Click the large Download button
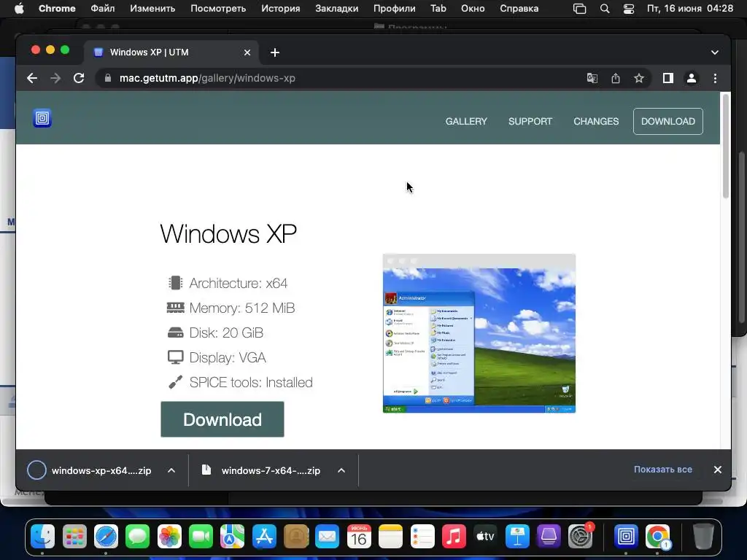Viewport: 747px width, 560px height. (222, 419)
